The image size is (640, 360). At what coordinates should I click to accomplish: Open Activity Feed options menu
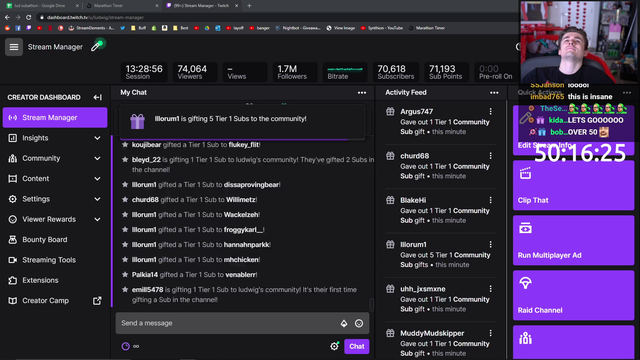pyautogui.click(x=494, y=93)
